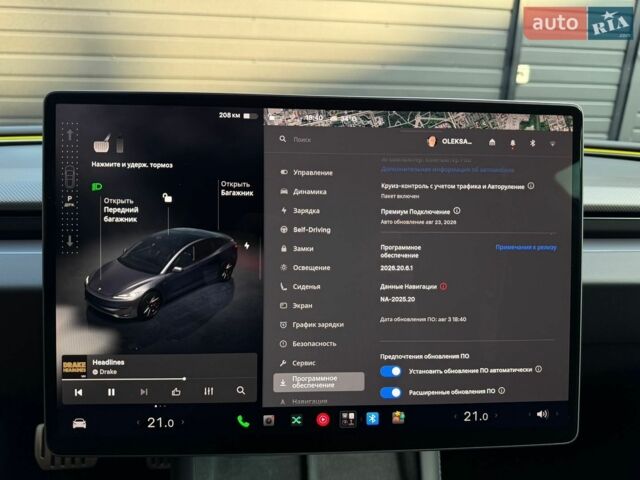Open the Примечания к релизу link
Viewport: 640px width, 480px height.
[526, 247]
